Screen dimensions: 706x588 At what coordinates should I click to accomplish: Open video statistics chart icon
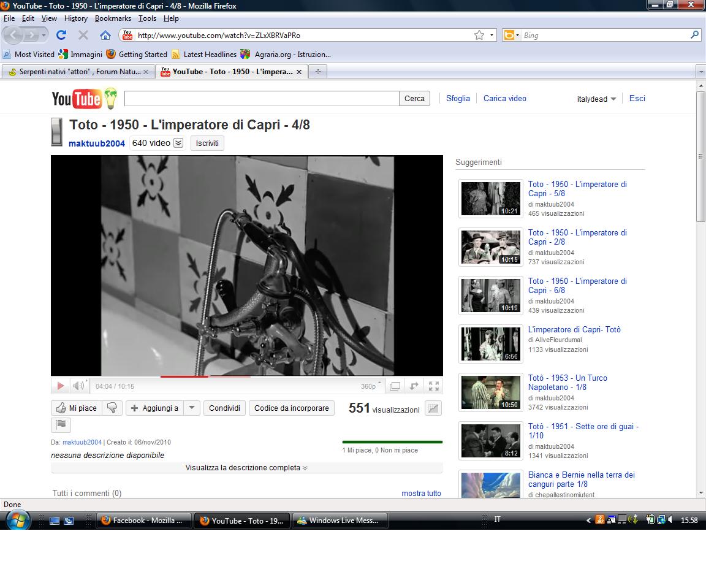433,408
